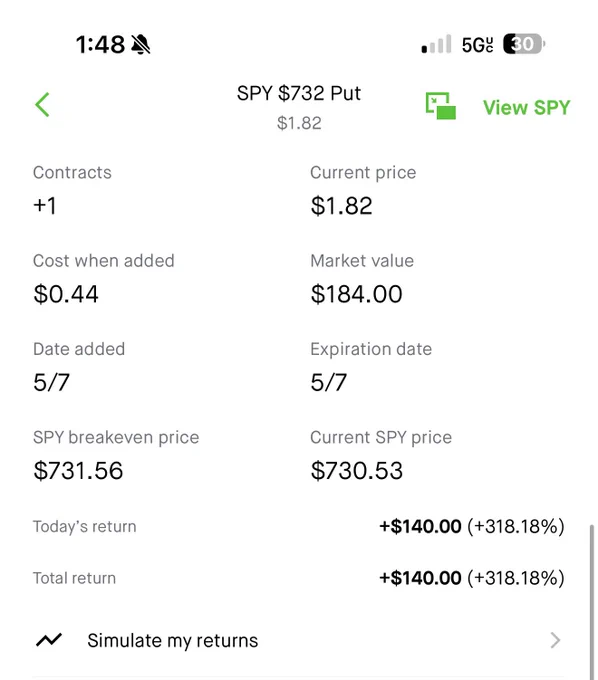Viewport: 598px width, 680px height.
Task: Tap the 5G network indicator
Action: point(477,45)
